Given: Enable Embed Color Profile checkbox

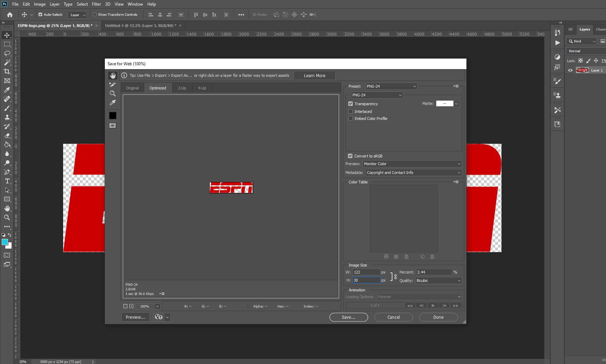Looking at the screenshot, I should [x=350, y=119].
